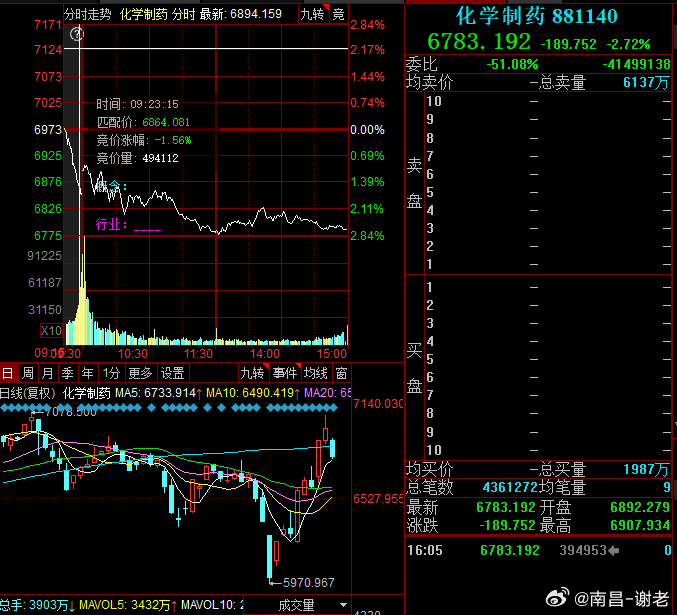Open the 设置 settings button
The width and height of the screenshot is (677, 615).
click(173, 373)
